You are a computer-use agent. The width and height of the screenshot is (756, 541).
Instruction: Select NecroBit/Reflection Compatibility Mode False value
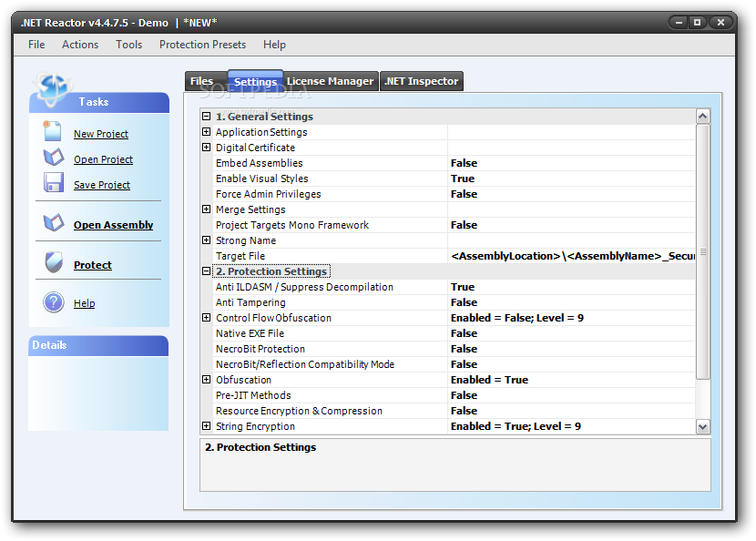click(x=572, y=364)
